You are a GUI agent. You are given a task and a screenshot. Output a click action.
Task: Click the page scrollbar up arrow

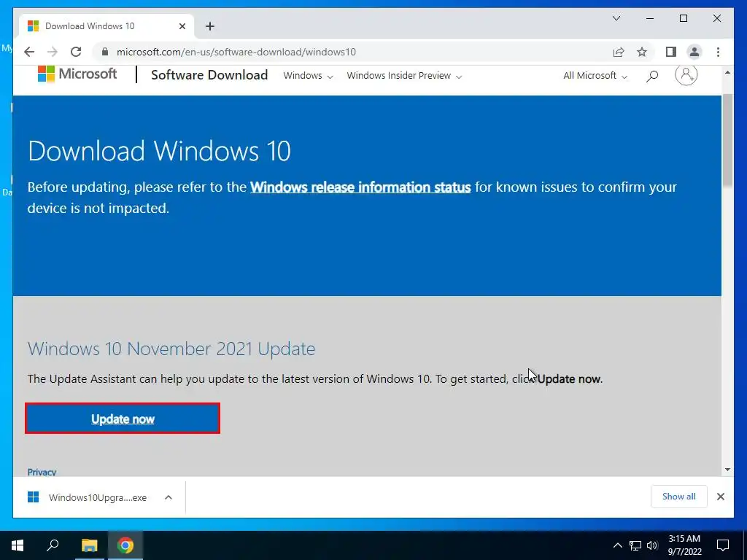coord(727,72)
